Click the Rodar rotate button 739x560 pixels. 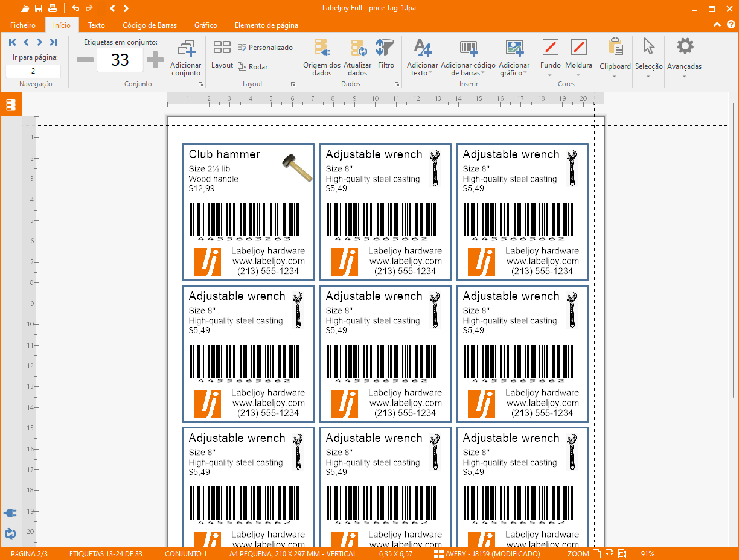coord(253,67)
